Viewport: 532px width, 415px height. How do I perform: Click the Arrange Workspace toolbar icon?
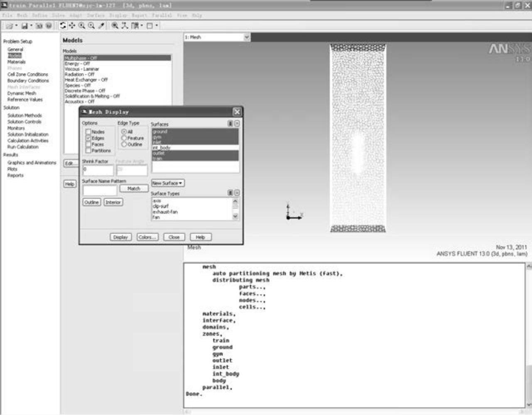135,26
